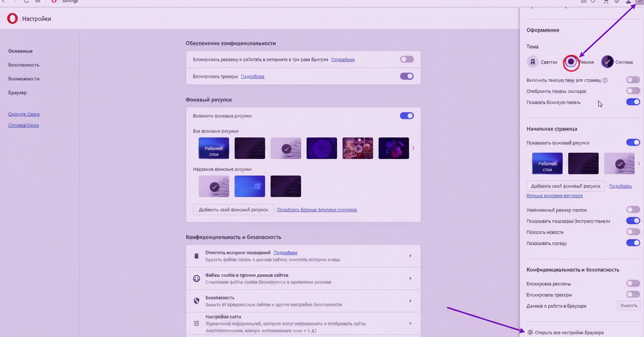Open the Браузер sidebar section

tap(17, 92)
